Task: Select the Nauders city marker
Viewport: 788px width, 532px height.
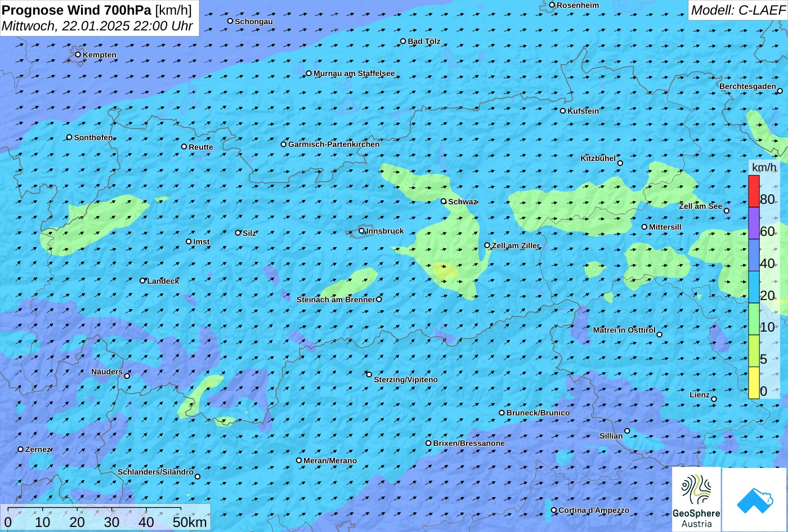Action: pos(127,376)
